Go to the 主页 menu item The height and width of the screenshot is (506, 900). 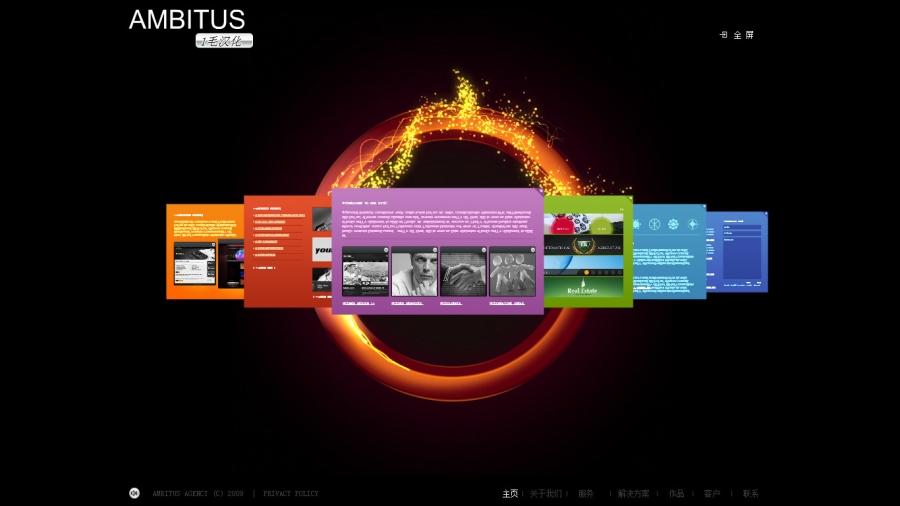coord(510,493)
